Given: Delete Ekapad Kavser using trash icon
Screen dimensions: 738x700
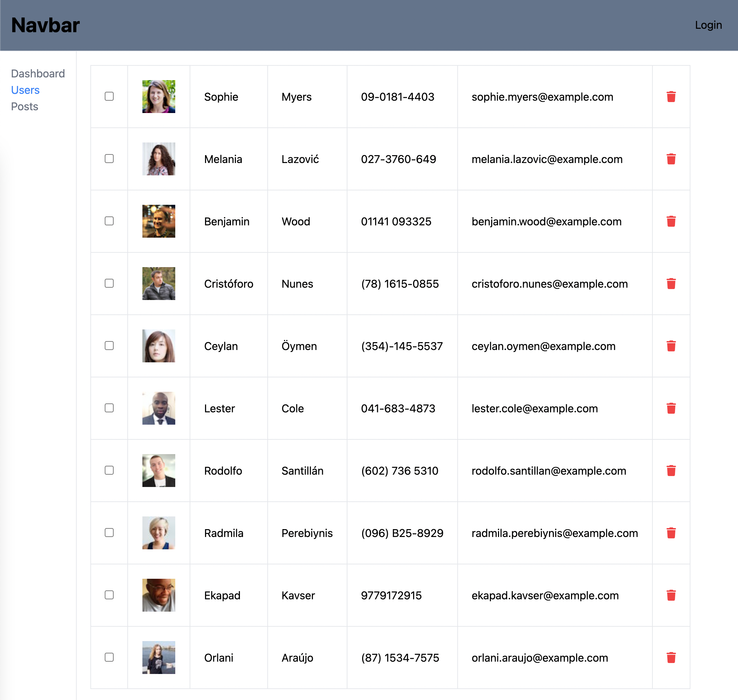Looking at the screenshot, I should tap(671, 595).
